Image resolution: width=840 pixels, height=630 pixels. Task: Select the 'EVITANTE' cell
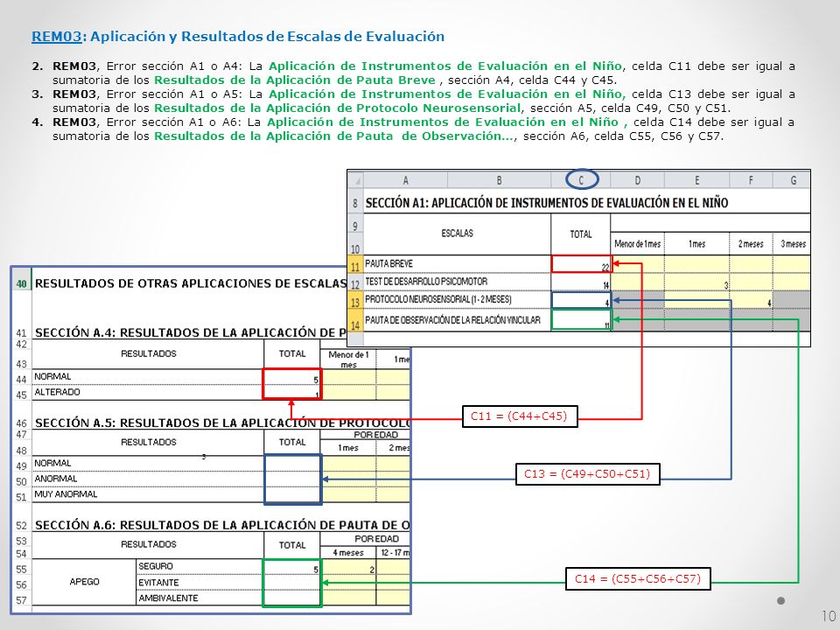[x=199, y=583]
